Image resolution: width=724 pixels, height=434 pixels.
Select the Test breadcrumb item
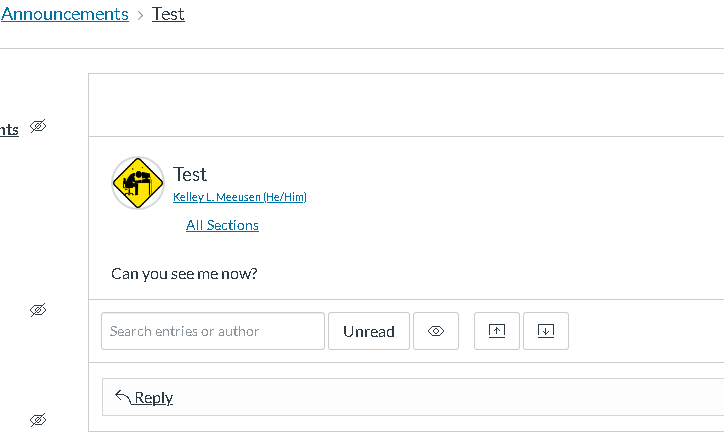pos(168,14)
